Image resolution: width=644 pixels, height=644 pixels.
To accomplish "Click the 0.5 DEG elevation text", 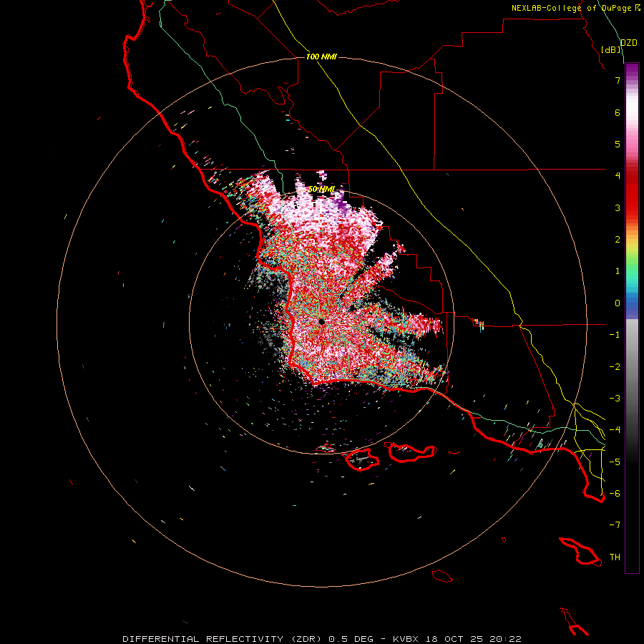I will point(351,639).
